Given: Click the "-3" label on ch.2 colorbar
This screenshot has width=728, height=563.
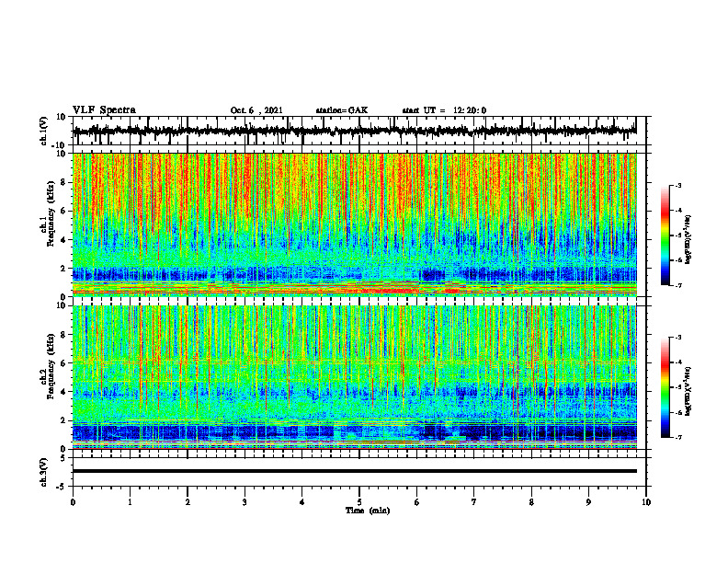Looking at the screenshot, I should [x=678, y=338].
